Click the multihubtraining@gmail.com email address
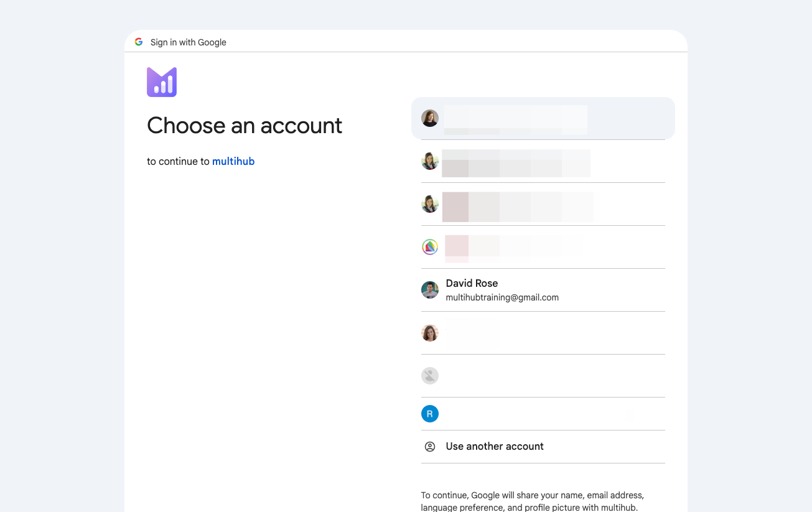Screen dimensions: 812x512 click(502, 297)
